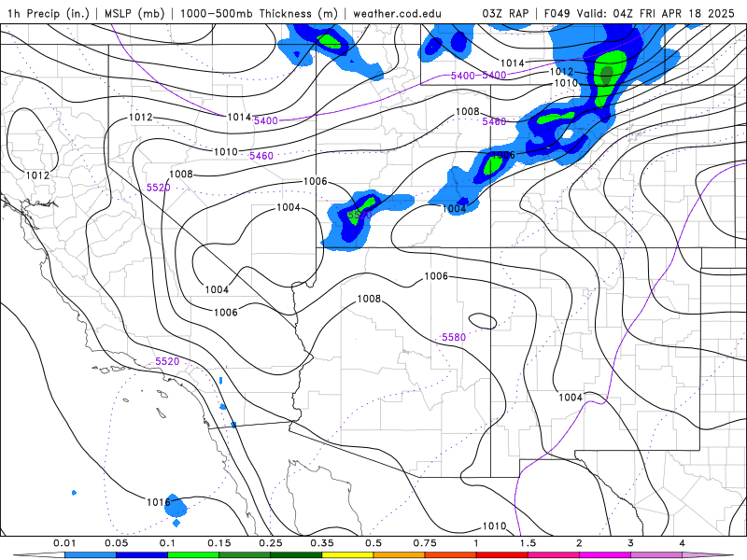Select the "1000-500mb Thickness (m)" title text

pyautogui.click(x=259, y=13)
